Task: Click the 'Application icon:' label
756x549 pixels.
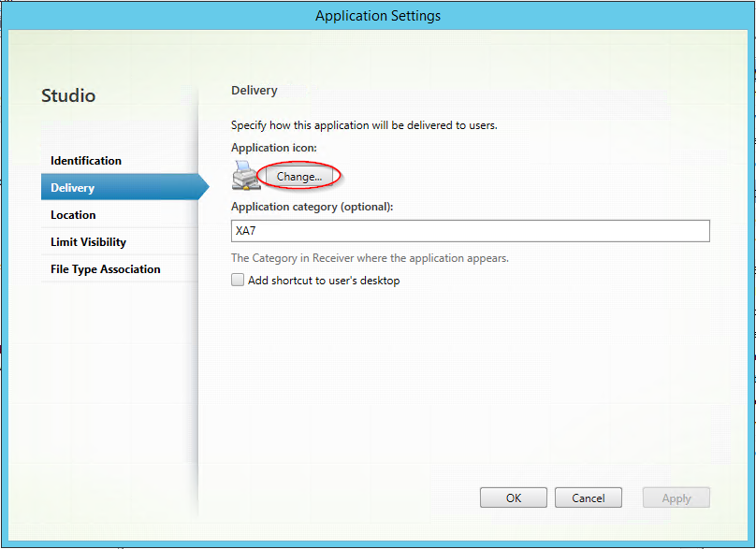Action: pos(274,148)
